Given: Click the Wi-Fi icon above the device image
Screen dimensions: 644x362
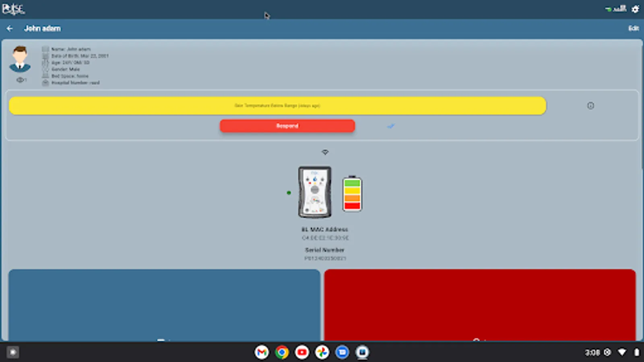Looking at the screenshot, I should pos(325,152).
